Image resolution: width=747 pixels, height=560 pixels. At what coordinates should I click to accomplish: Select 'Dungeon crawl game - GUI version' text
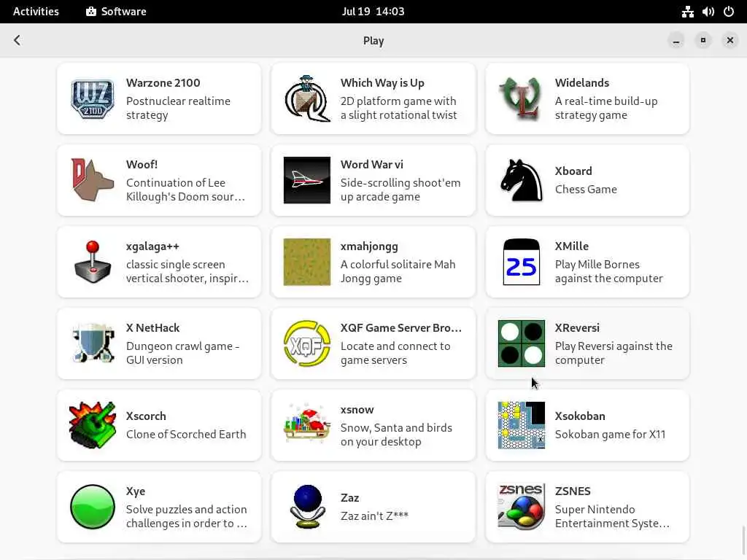pos(182,353)
